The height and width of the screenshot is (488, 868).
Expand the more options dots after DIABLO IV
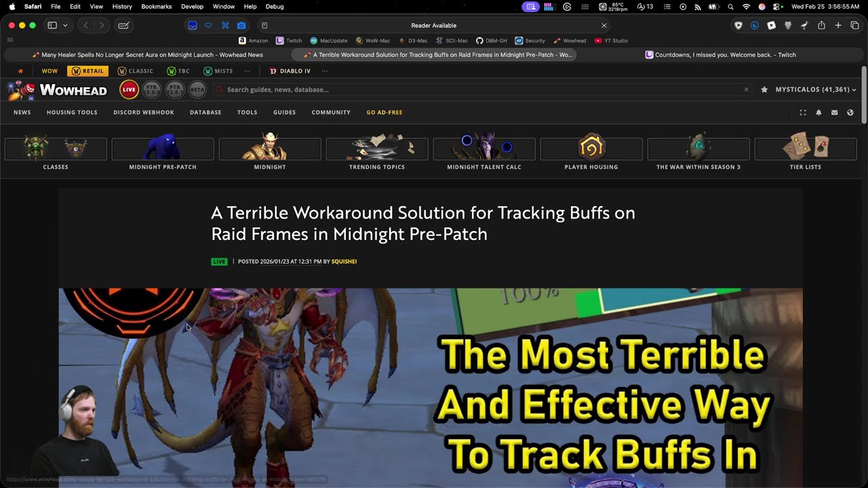[x=325, y=70]
